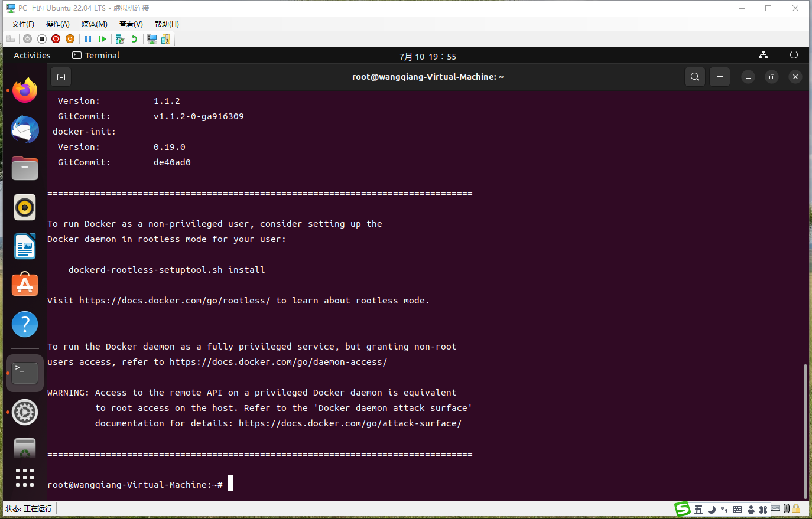Shut down the VM with red power icon
Screen dimensions: 812x519
tap(56, 39)
